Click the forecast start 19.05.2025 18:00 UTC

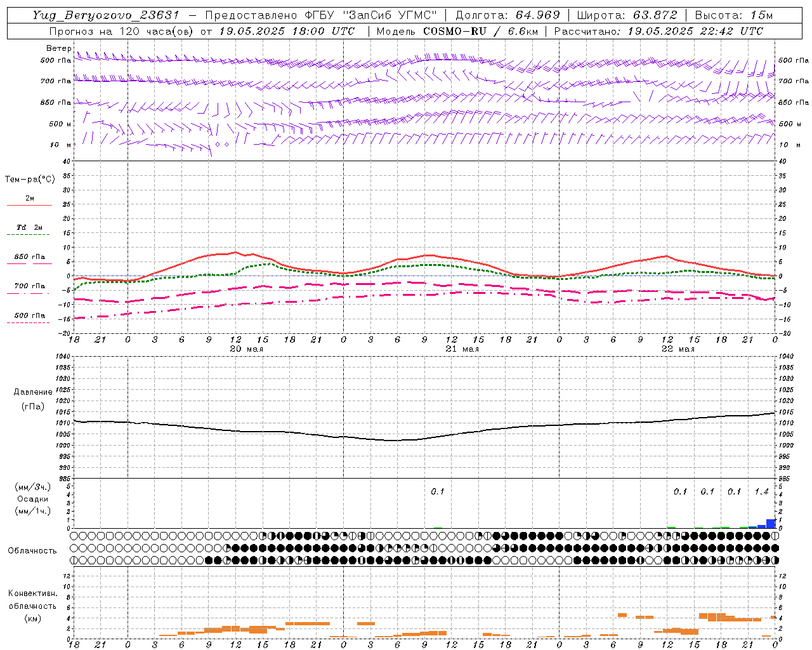286,31
